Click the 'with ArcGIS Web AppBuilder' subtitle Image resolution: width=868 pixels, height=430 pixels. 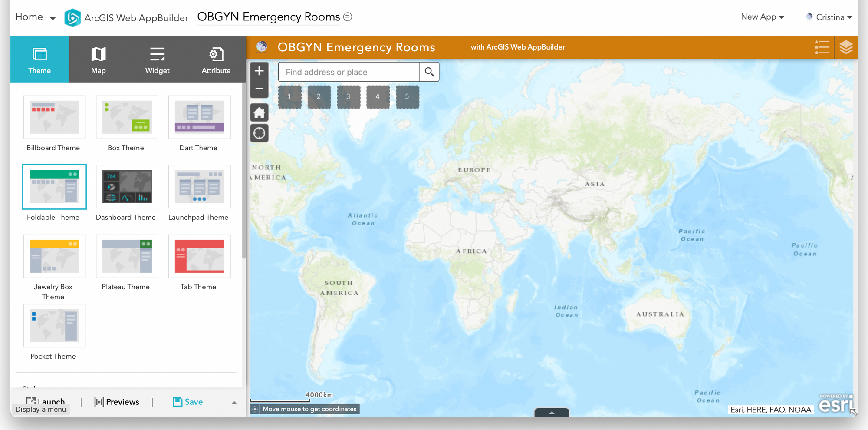[518, 47]
